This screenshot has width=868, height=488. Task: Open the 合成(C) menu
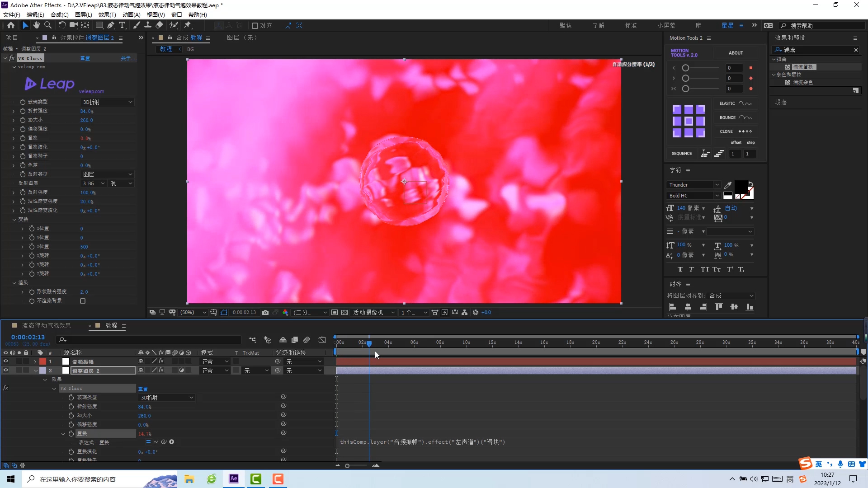(x=59, y=14)
